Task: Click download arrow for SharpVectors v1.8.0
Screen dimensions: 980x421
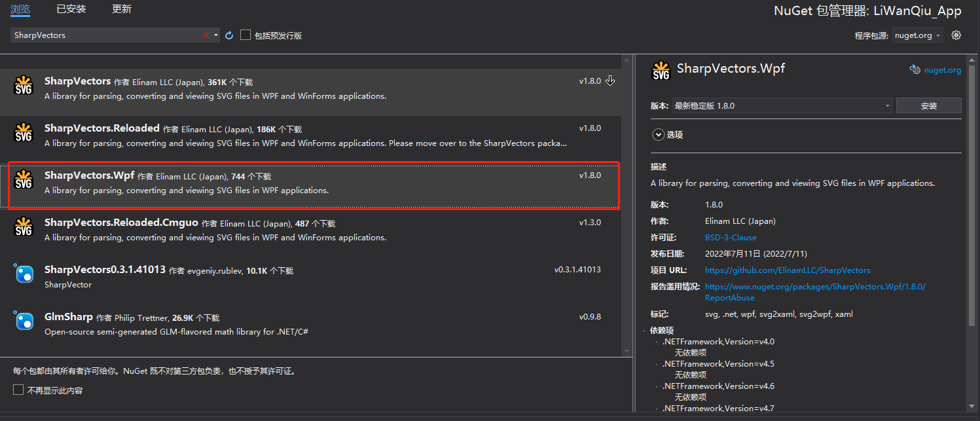Action: pos(610,81)
